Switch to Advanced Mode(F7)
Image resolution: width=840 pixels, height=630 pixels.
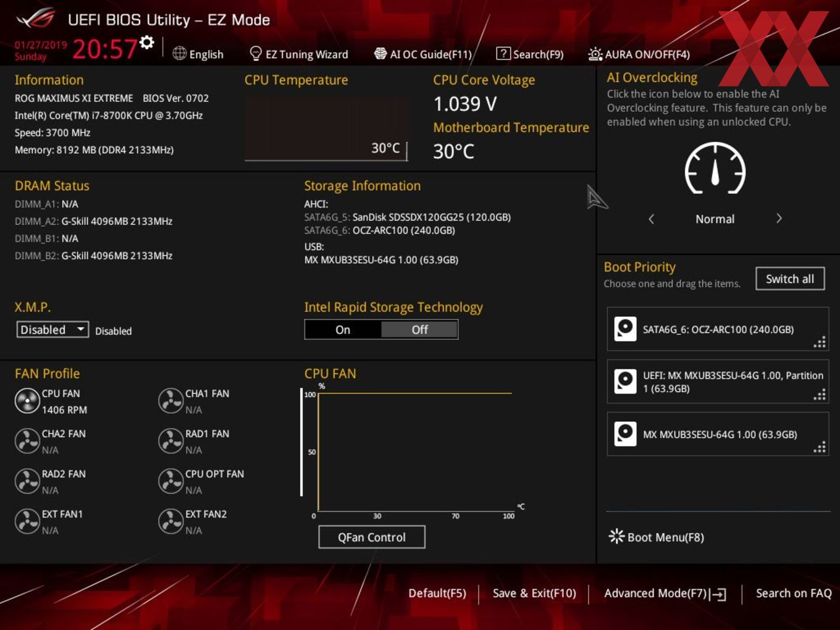665,594
